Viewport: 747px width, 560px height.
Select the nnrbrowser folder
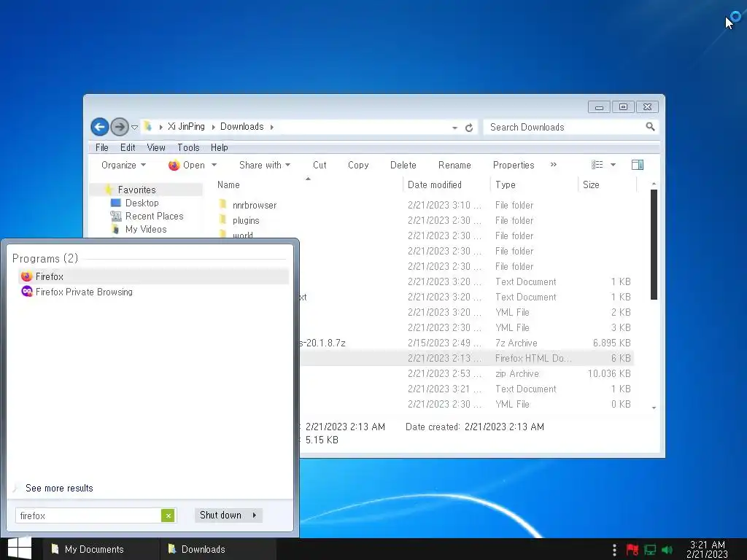255,205
